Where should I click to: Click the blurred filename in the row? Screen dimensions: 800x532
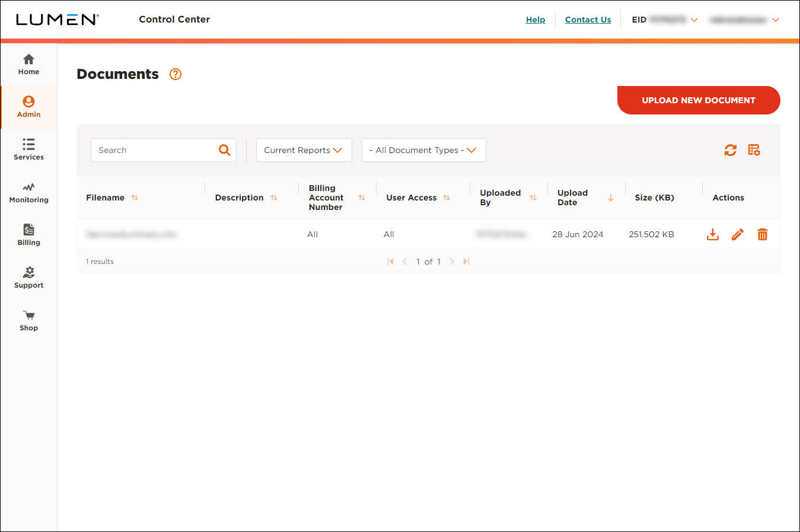[x=132, y=234]
